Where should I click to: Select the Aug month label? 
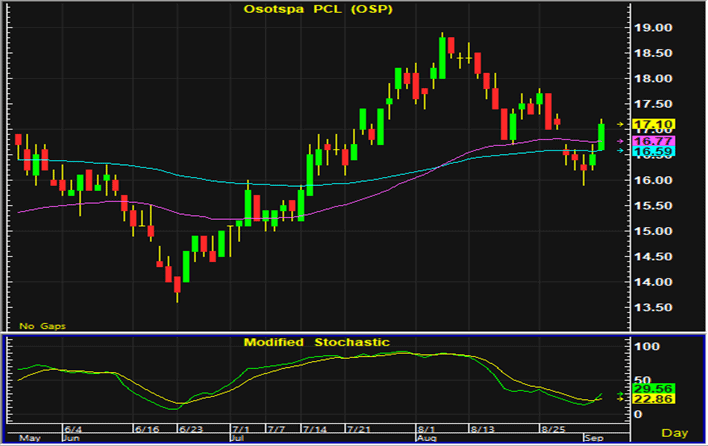(x=427, y=438)
